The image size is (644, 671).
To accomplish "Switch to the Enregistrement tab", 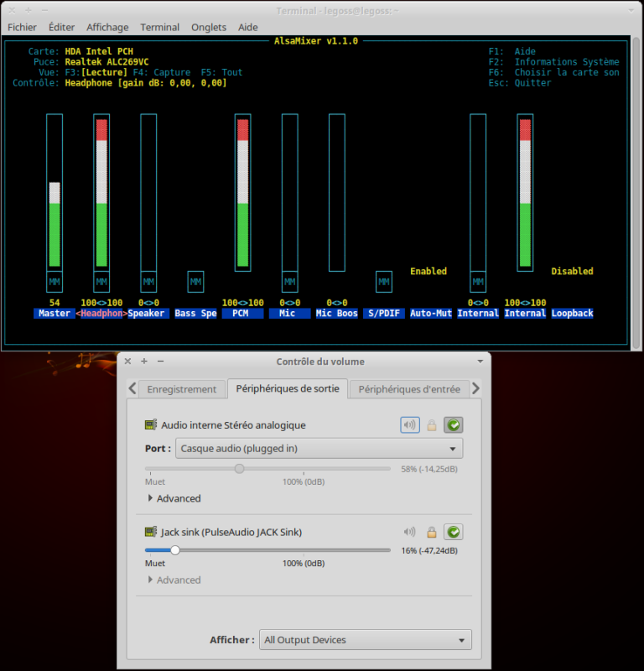I will coord(182,389).
